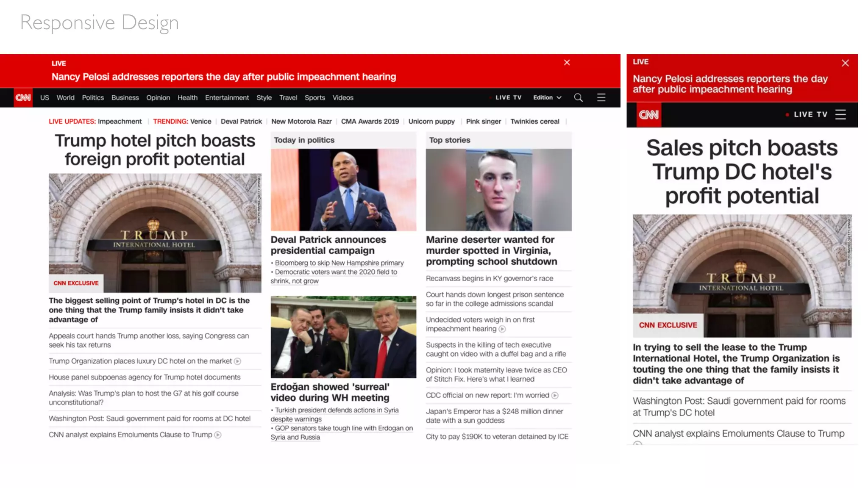Click 'Suspects in the killing of tech executive'
Viewport: 868px width, 488px height.
(x=496, y=349)
